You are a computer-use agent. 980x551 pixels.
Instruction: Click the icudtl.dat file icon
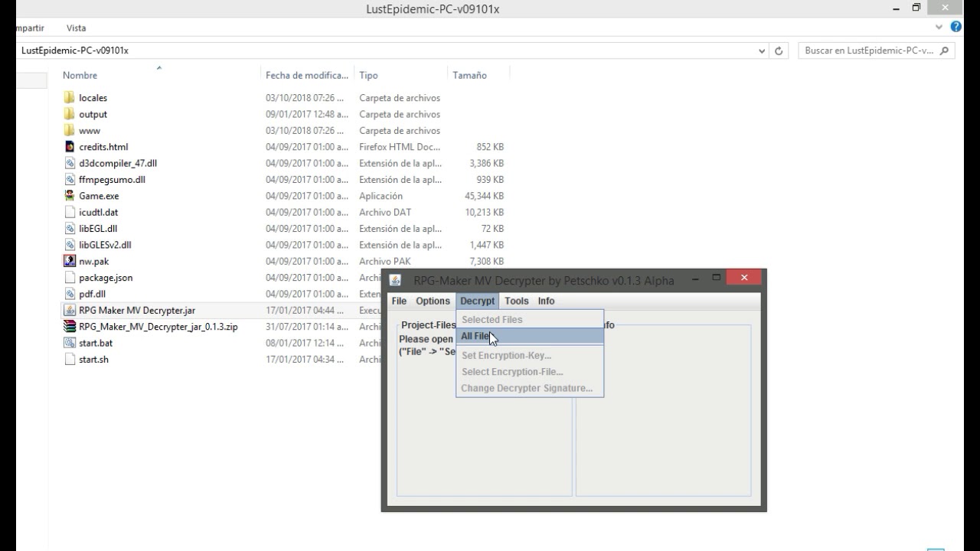pos(70,212)
